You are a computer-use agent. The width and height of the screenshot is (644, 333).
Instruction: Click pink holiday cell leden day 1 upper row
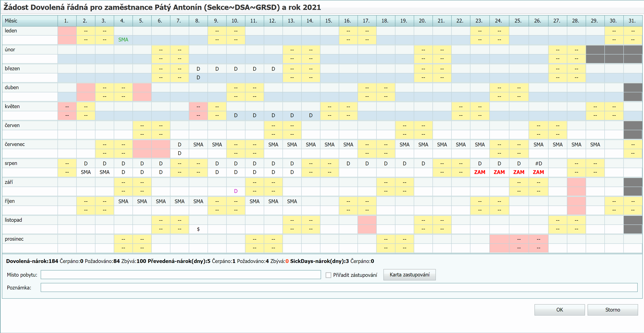[67, 31]
